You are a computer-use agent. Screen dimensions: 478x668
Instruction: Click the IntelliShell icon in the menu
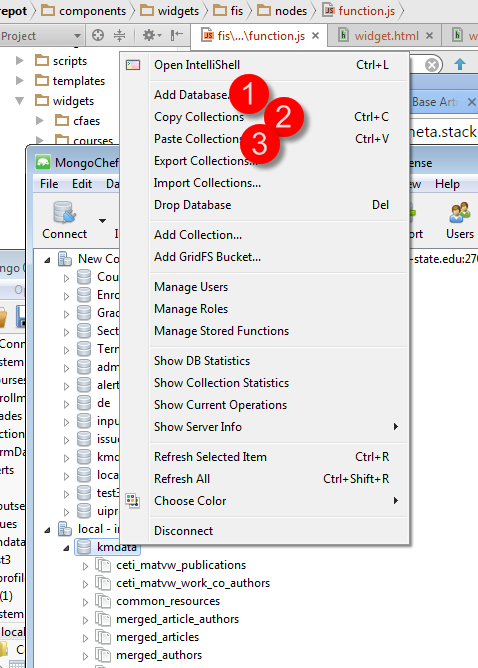(133, 65)
